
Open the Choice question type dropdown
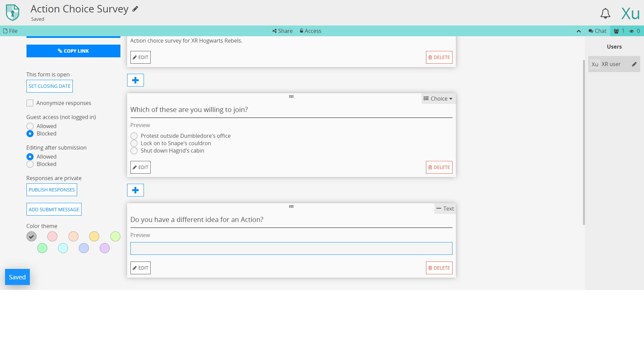(438, 99)
